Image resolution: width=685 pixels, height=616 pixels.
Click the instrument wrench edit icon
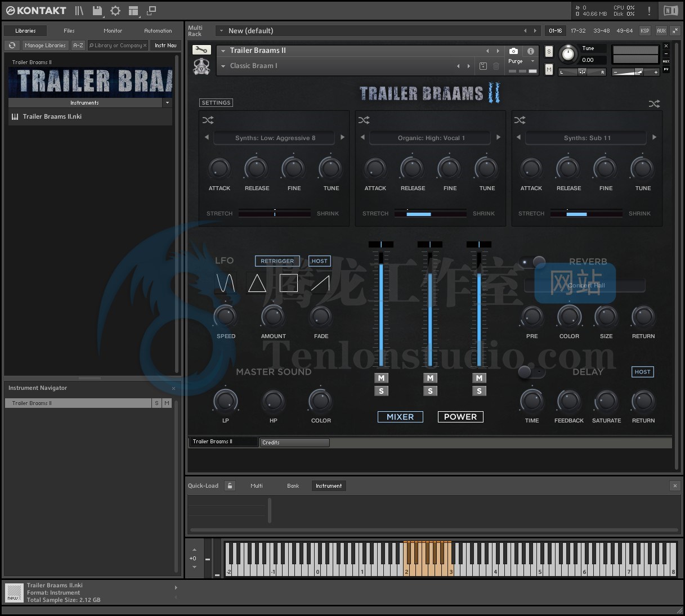point(201,50)
